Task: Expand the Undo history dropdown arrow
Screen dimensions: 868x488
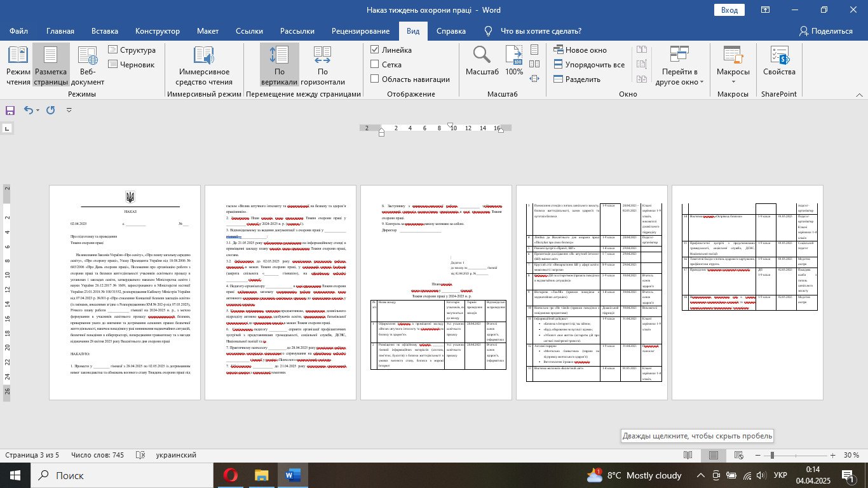Action: [x=38, y=110]
